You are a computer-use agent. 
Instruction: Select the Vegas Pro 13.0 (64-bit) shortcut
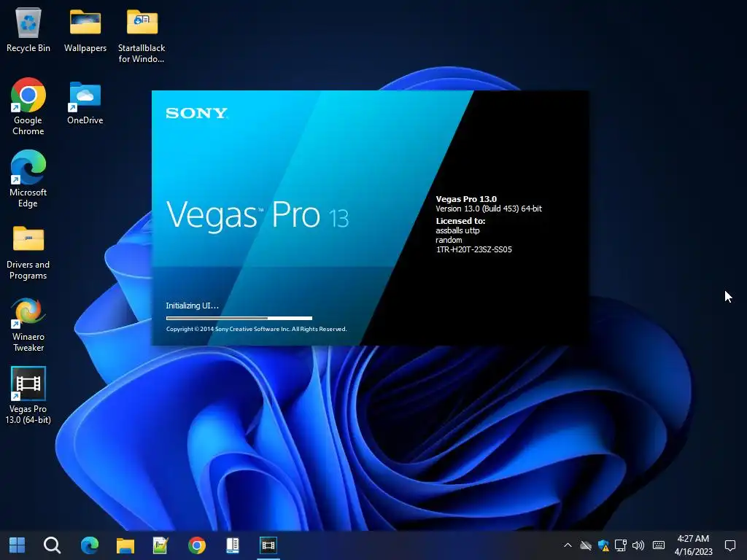[28, 395]
